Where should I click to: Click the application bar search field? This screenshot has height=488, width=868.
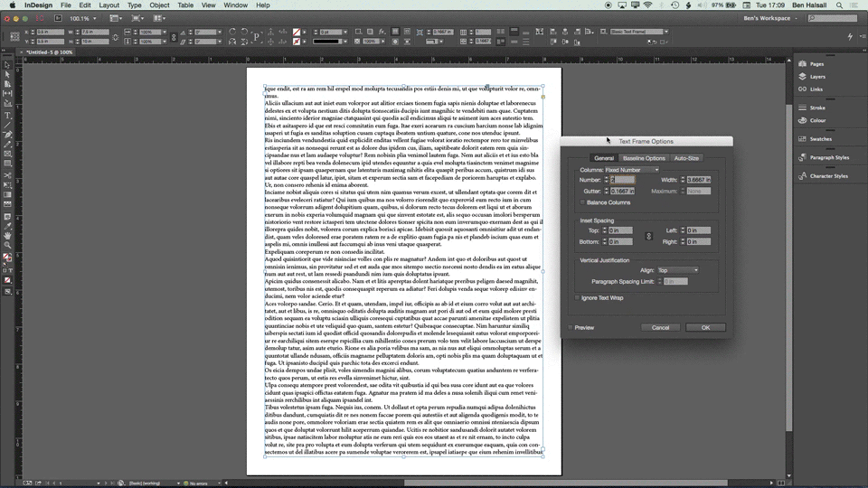point(832,18)
